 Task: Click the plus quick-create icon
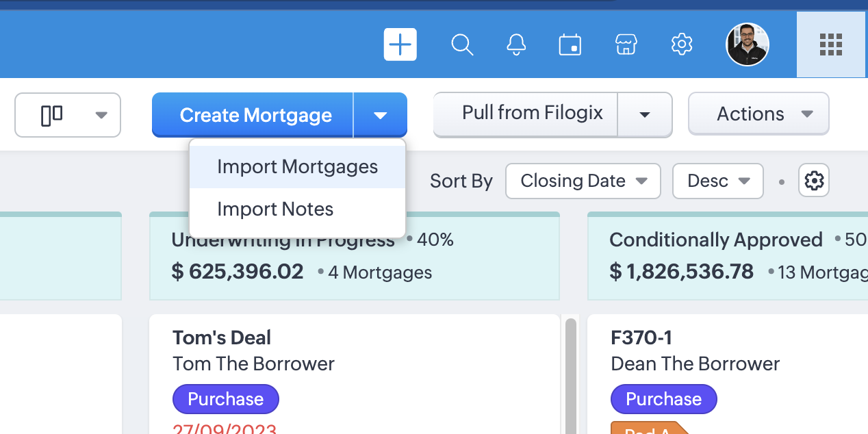pos(400,45)
